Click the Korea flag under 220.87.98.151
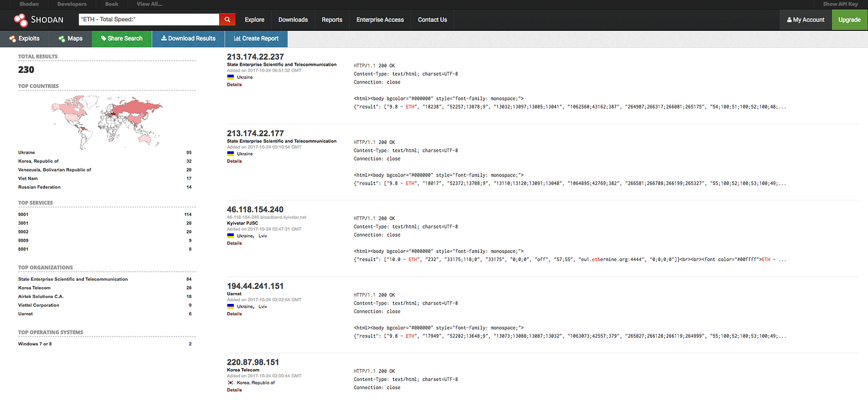The width and height of the screenshot is (868, 400). [x=231, y=383]
